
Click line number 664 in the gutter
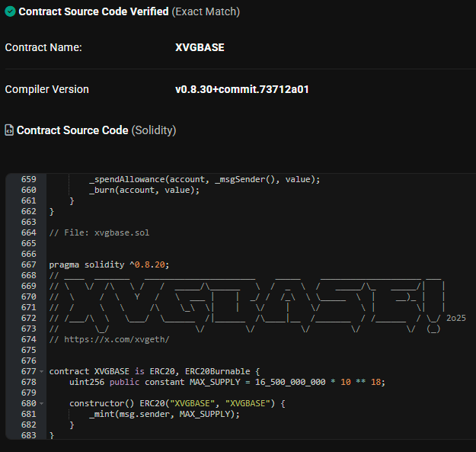29,232
